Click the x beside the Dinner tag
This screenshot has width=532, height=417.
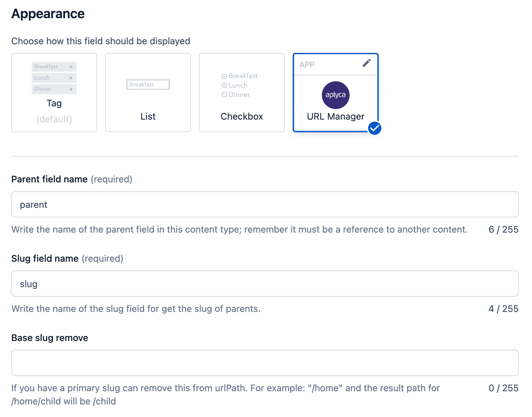click(71, 89)
